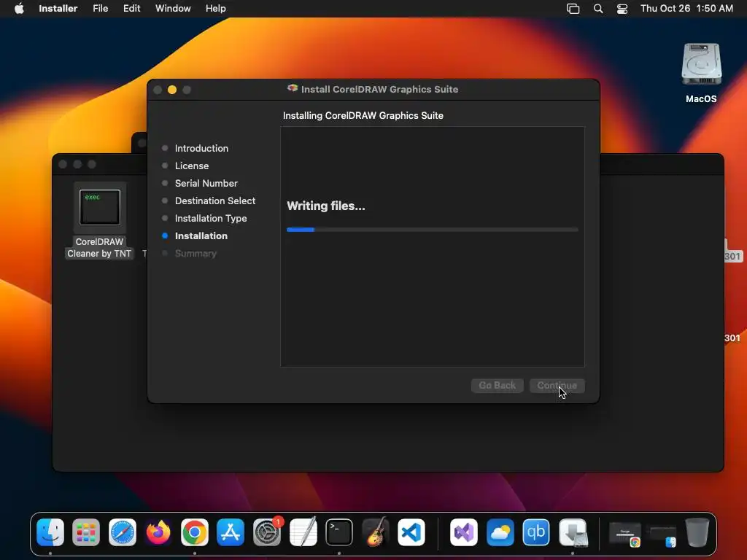Open Spotlight search in menu bar
The height and width of the screenshot is (560, 747).
point(598,9)
